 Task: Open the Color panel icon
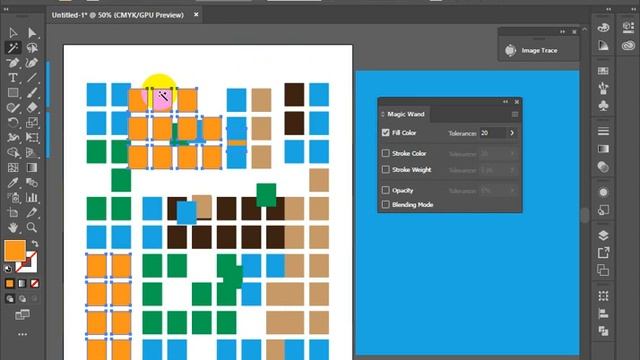coord(603,28)
